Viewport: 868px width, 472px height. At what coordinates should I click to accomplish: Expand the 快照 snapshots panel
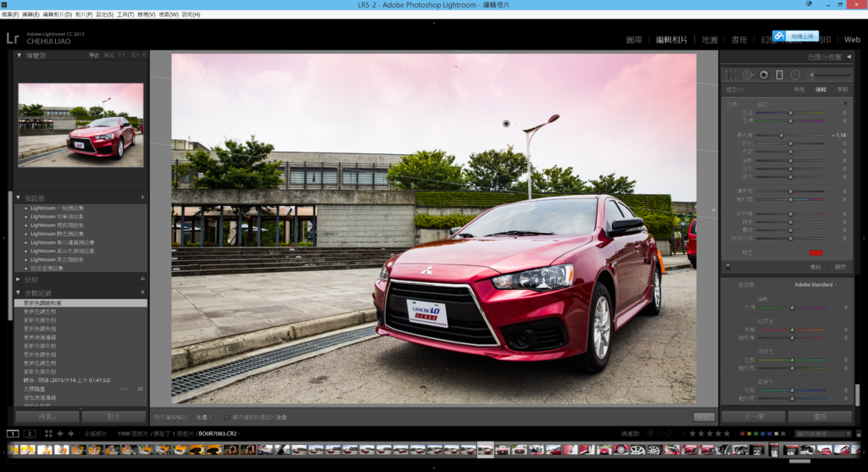[18, 279]
